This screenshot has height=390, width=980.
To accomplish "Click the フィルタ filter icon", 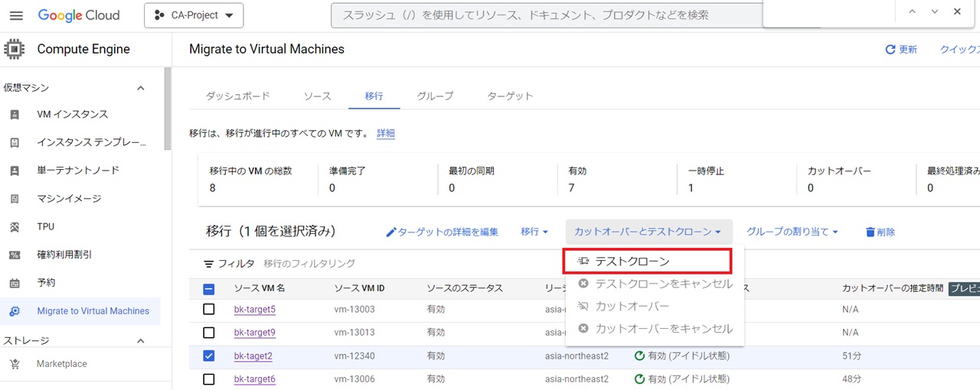I will (208, 264).
